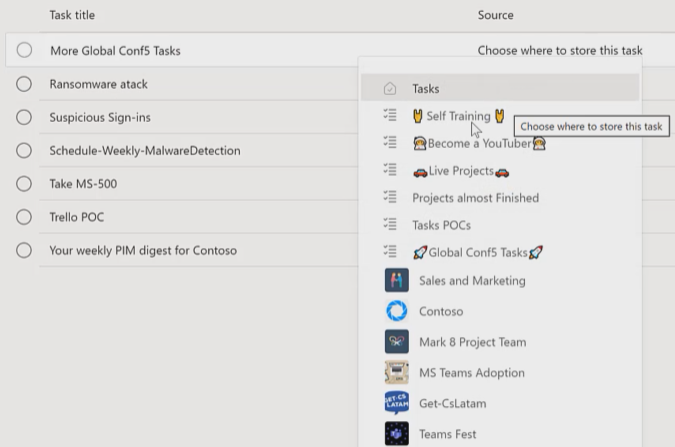This screenshot has width=675, height=447.
Task: Click the MS Teams Adoption avatar icon
Action: 396,372
